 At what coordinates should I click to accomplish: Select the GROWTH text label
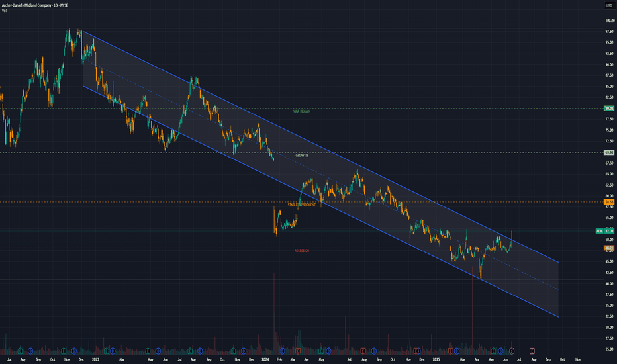302,156
